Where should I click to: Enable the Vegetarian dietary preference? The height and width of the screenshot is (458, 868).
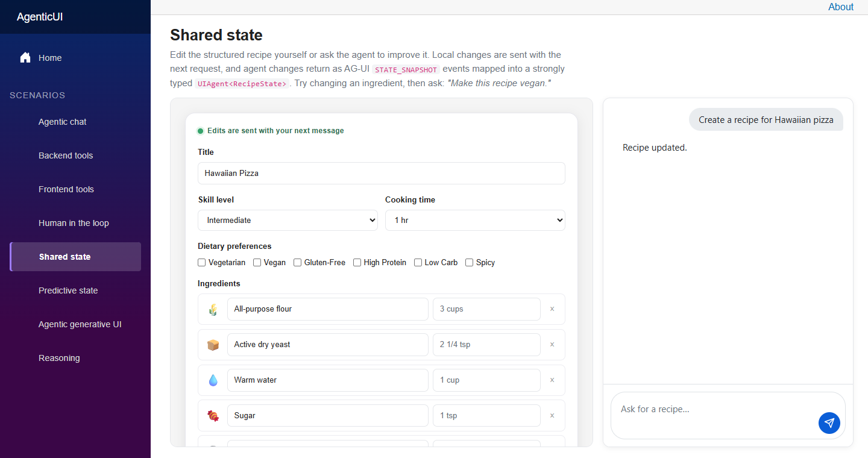(202, 263)
